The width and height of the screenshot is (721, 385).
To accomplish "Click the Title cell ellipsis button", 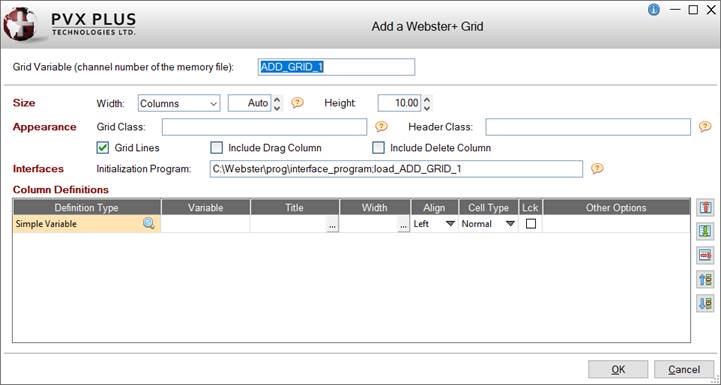I will [x=332, y=225].
